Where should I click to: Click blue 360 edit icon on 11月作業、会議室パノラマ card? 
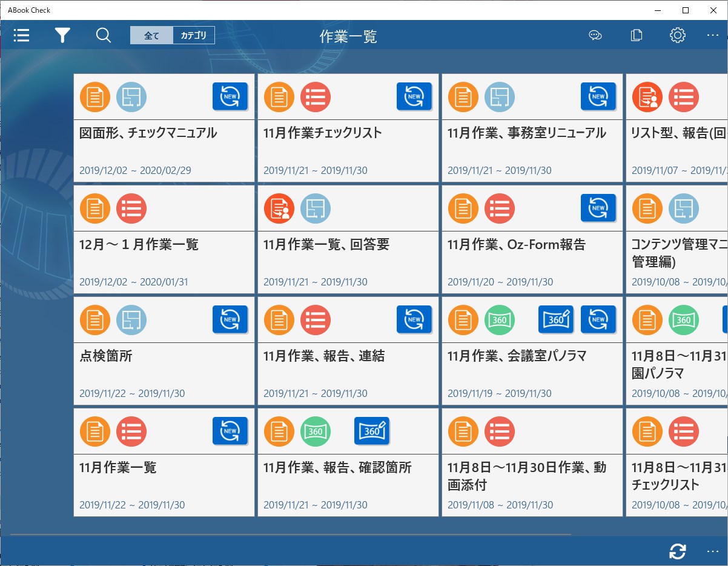coord(556,319)
